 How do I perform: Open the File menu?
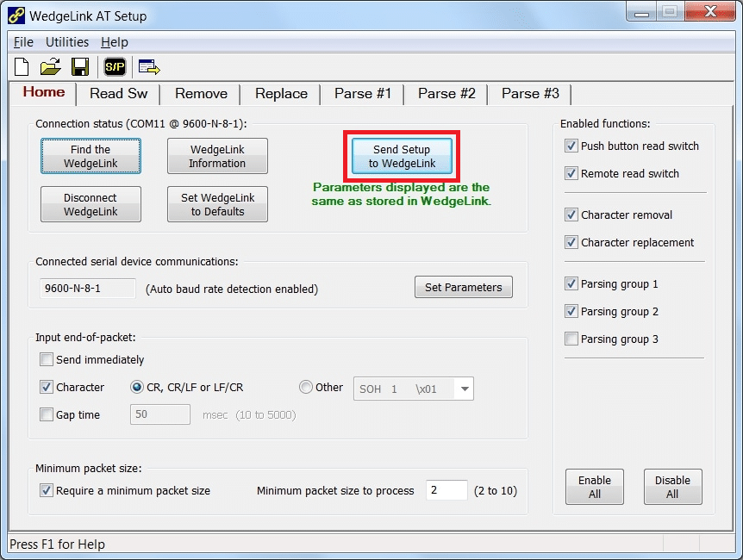click(23, 41)
